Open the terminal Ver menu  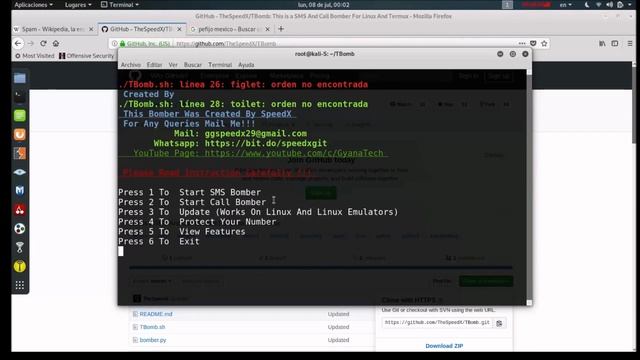(173, 65)
